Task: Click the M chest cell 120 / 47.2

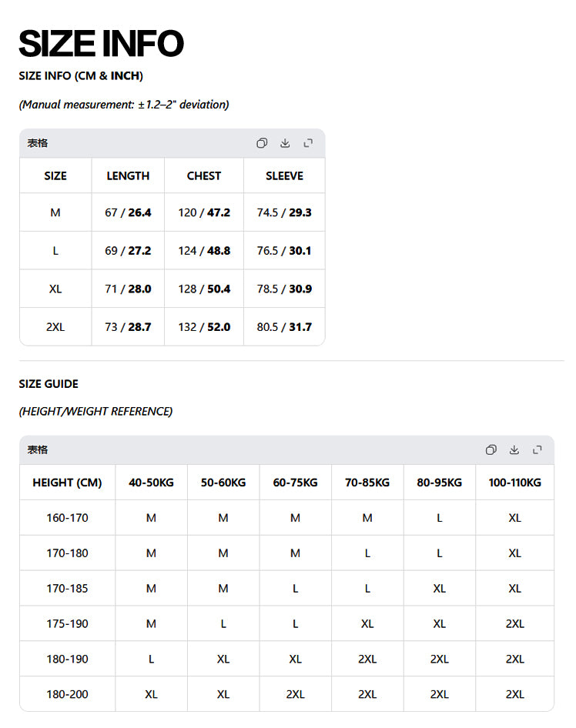Action: pos(204,212)
